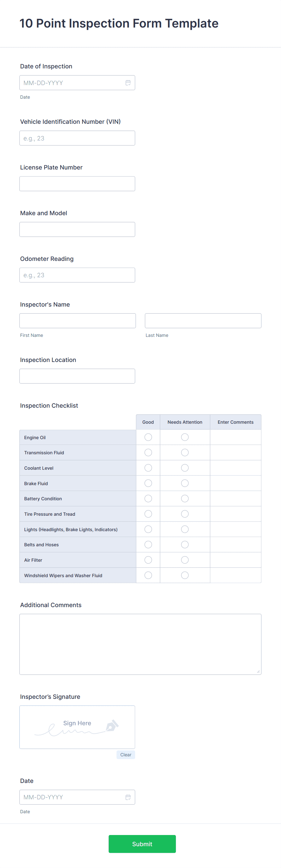Click the Vehicle Identification Number input
The width and height of the screenshot is (281, 868).
point(77,138)
